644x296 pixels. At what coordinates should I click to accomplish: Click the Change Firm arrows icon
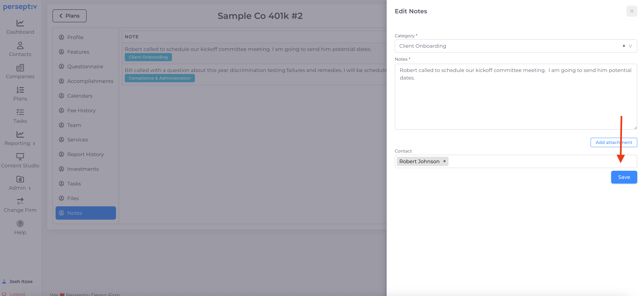[x=20, y=201]
